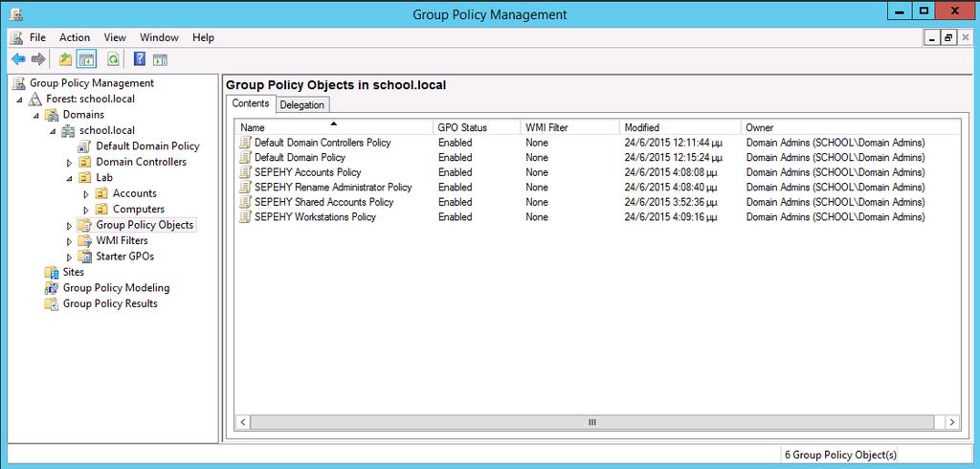This screenshot has width=980, height=469.
Task: Toggle the Show/Hide Console Tree icon
Action: click(x=86, y=59)
